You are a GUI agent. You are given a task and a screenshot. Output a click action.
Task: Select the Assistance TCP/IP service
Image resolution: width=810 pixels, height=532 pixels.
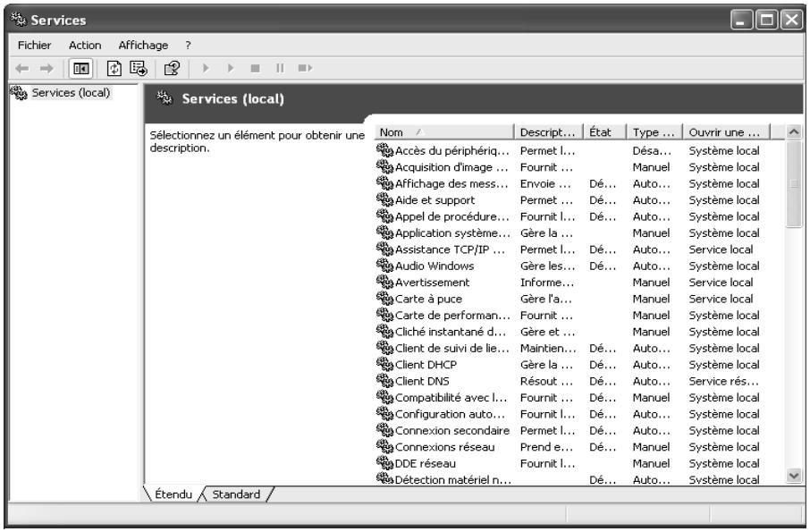(x=450, y=249)
